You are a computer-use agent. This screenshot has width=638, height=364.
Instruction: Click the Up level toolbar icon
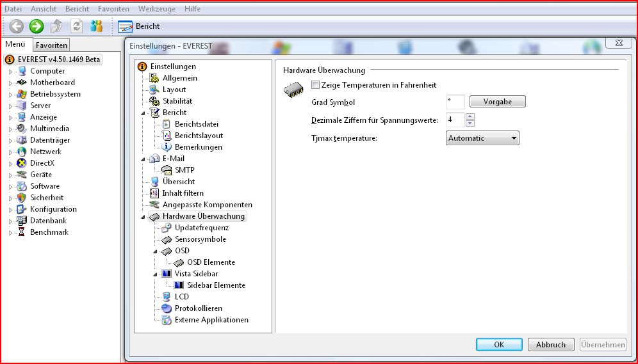[x=56, y=26]
